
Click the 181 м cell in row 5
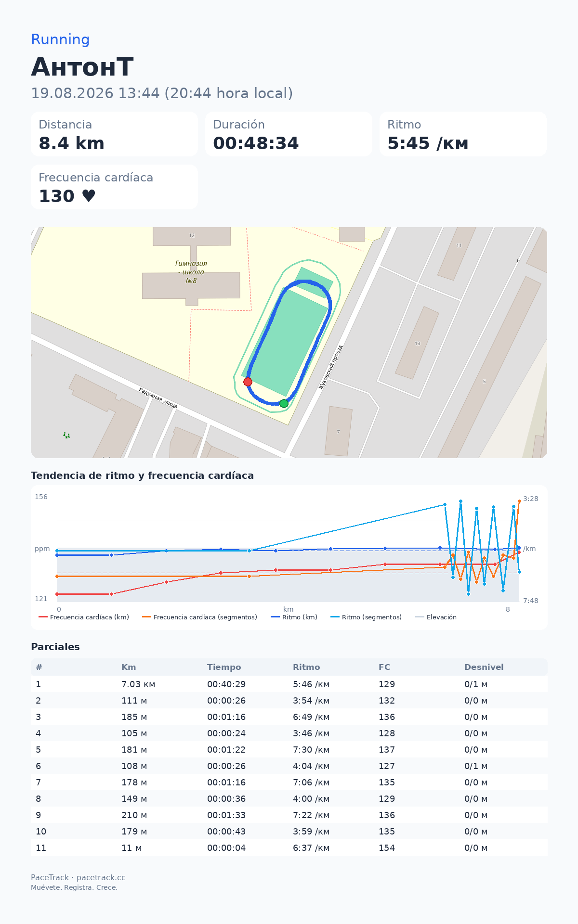coord(134,749)
